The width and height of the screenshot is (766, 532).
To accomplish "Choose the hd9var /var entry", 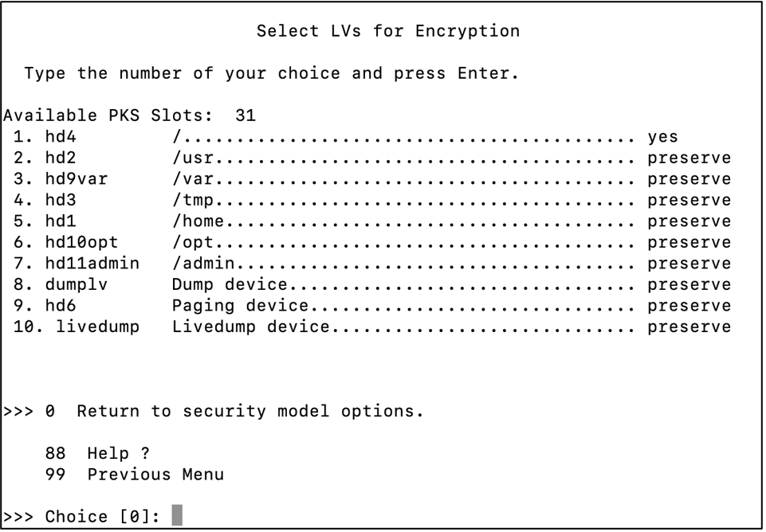I will point(371,179).
